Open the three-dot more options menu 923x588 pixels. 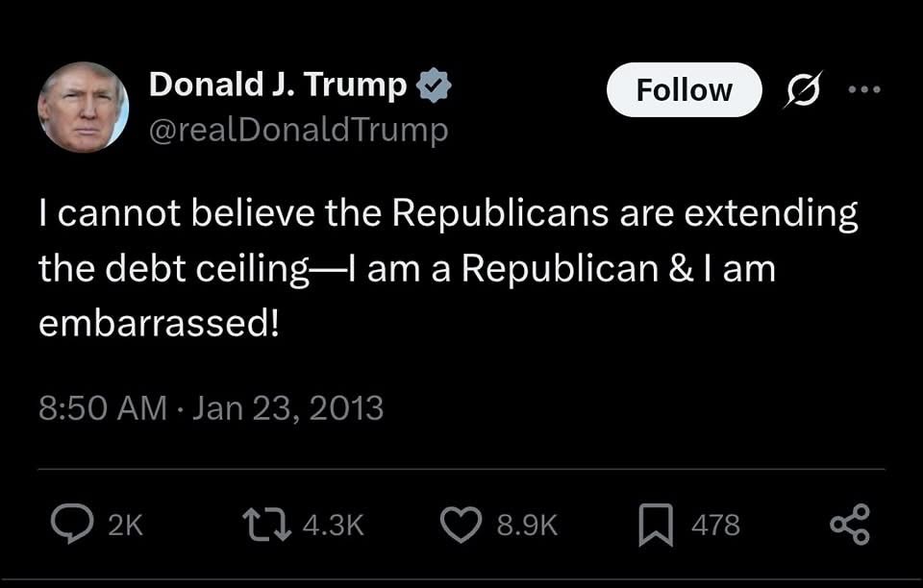coord(863,90)
